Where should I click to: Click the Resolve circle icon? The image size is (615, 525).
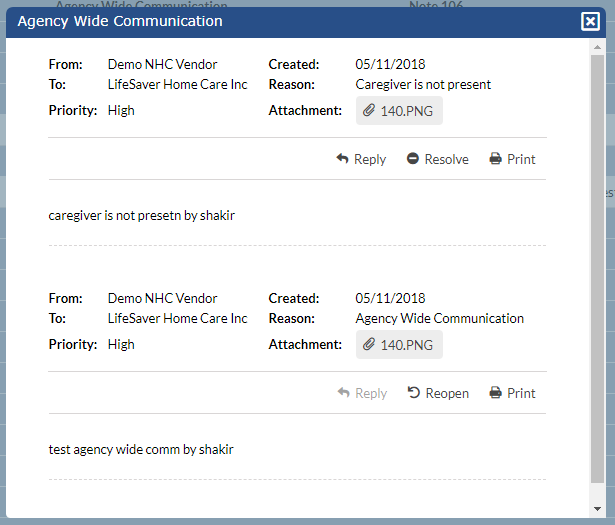click(x=413, y=159)
